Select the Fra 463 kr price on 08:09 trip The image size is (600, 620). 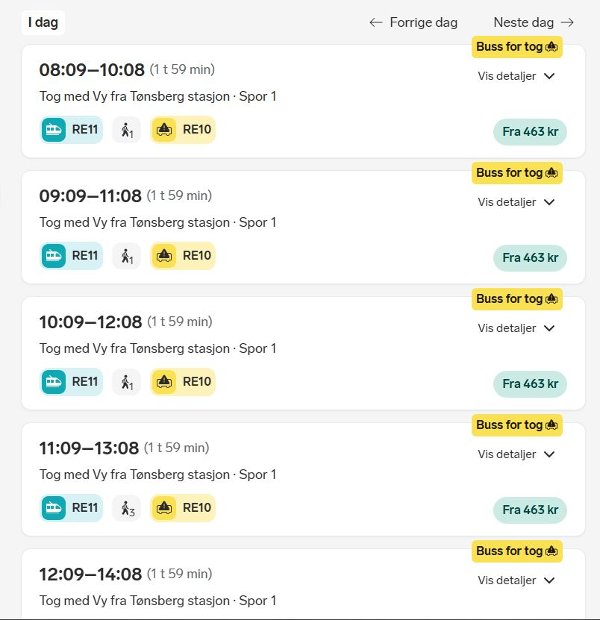530,132
